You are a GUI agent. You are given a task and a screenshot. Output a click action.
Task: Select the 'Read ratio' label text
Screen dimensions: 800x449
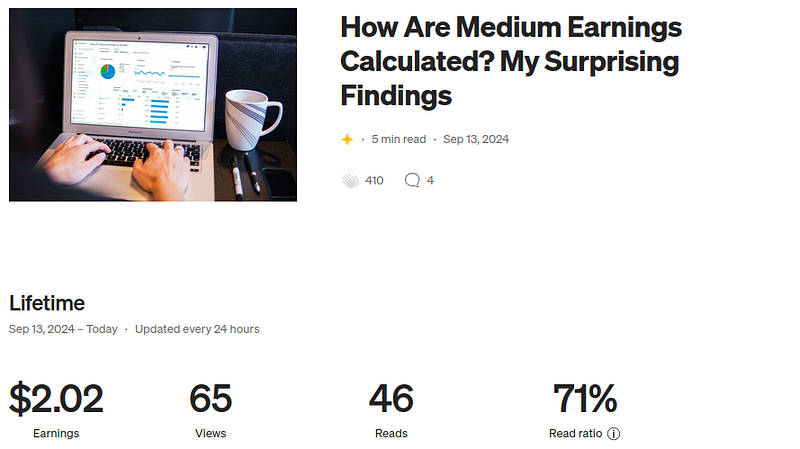tap(576, 434)
